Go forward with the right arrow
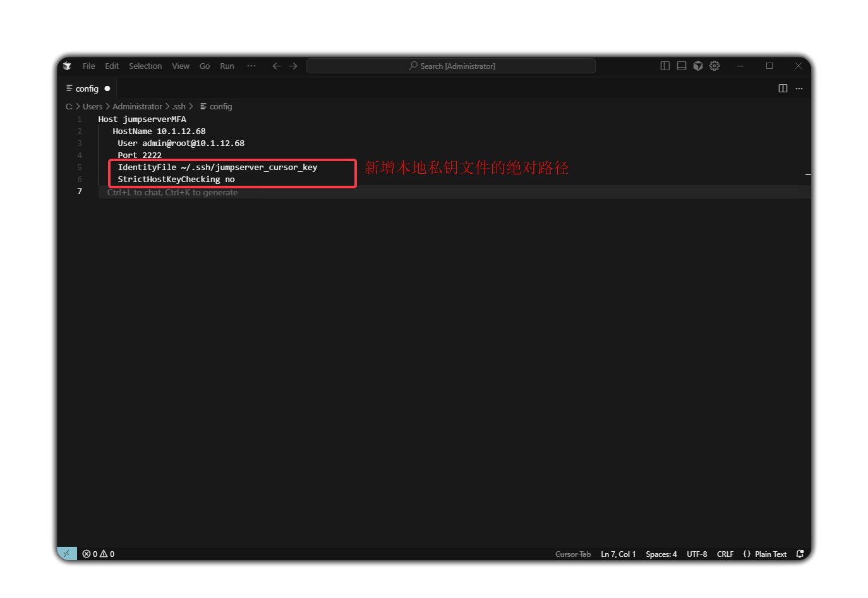This screenshot has width=868, height=598. (293, 66)
